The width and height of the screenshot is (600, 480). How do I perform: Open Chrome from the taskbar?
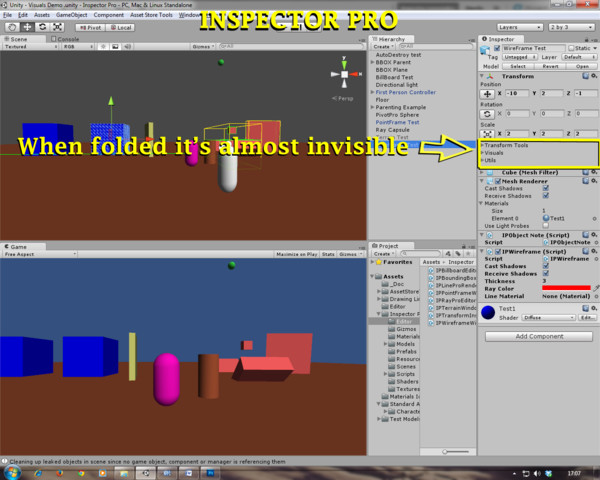pyautogui.click(x=81, y=473)
